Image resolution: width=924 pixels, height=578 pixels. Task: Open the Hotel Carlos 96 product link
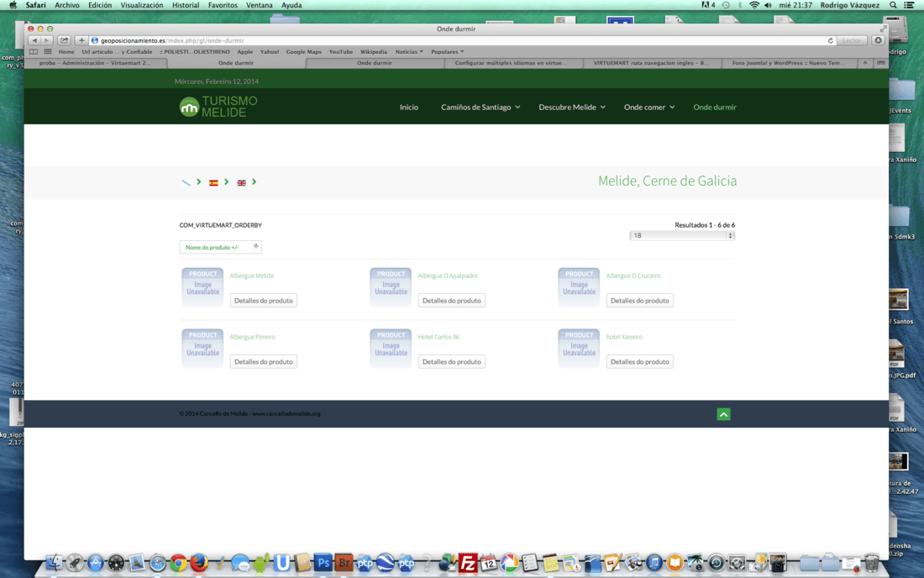click(438, 337)
